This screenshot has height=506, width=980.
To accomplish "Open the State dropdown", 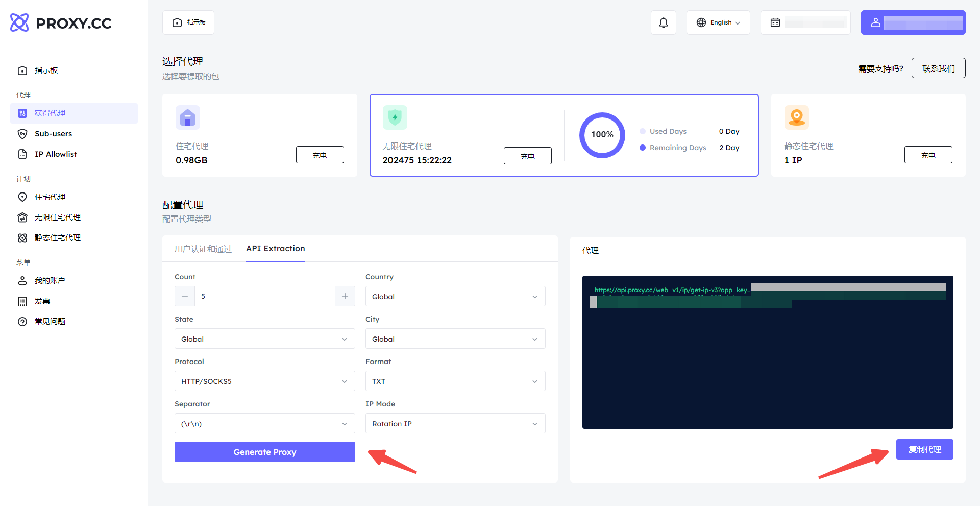I will (x=265, y=339).
